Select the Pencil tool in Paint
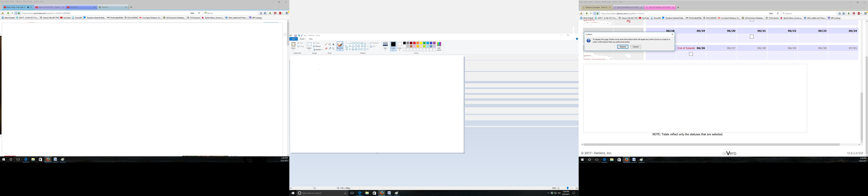Screen dimensions: 868x196 point(326,44)
